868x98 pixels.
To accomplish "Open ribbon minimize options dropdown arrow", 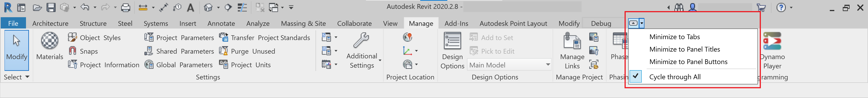I will tap(642, 23).
